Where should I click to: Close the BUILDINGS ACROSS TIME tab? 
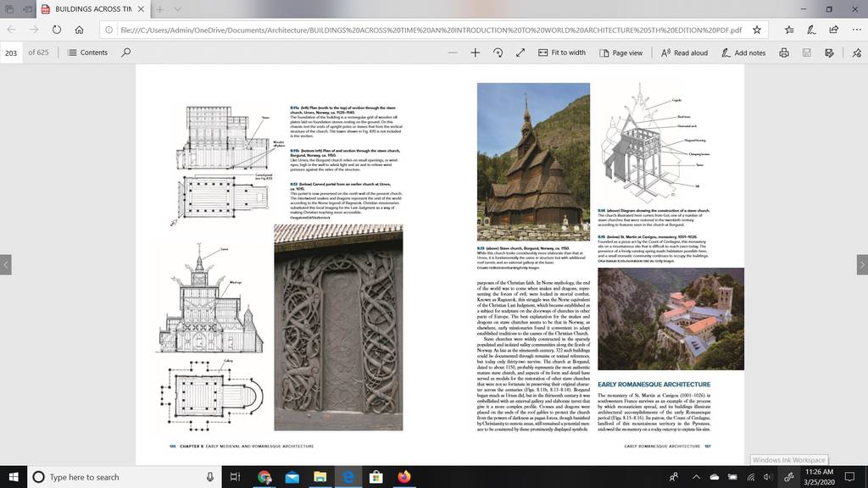pos(141,9)
